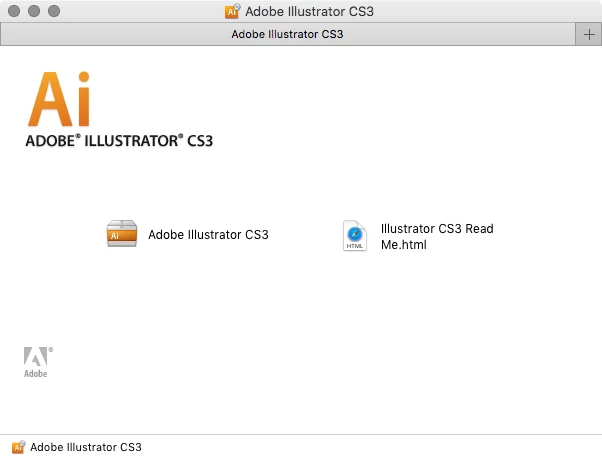The image size is (602, 458).
Task: Select the Adobe Illustrator CS3 tab
Action: pos(288,34)
